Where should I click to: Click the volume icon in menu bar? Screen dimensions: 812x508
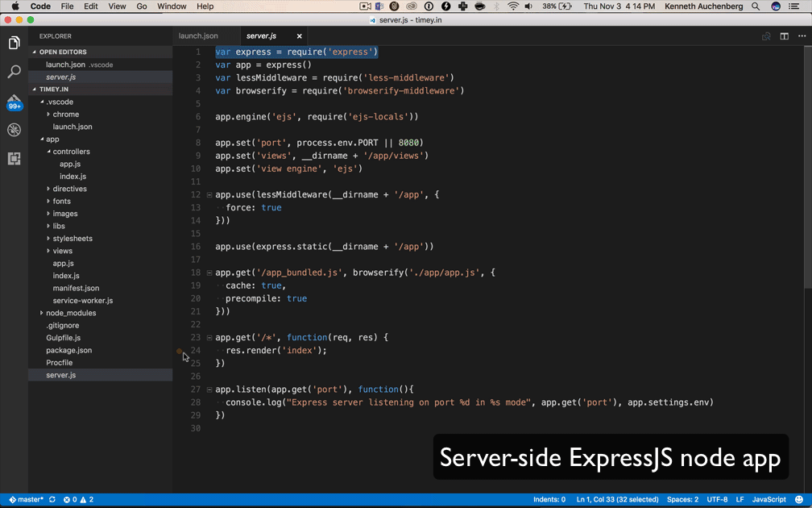pyautogui.click(x=528, y=6)
